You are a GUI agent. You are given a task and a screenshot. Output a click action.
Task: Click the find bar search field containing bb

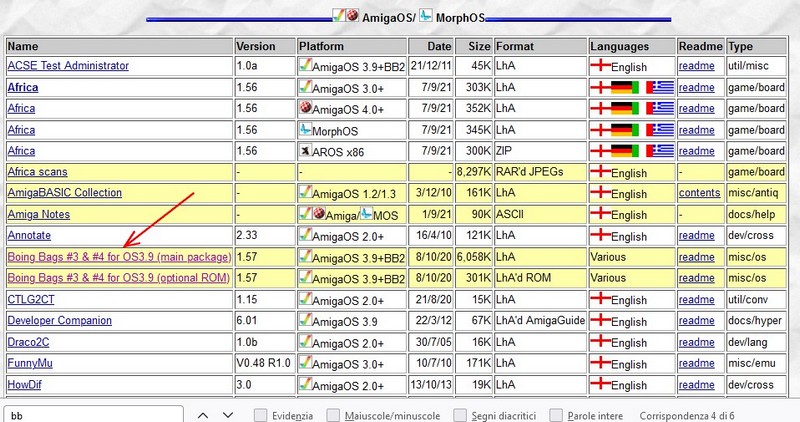(x=95, y=414)
